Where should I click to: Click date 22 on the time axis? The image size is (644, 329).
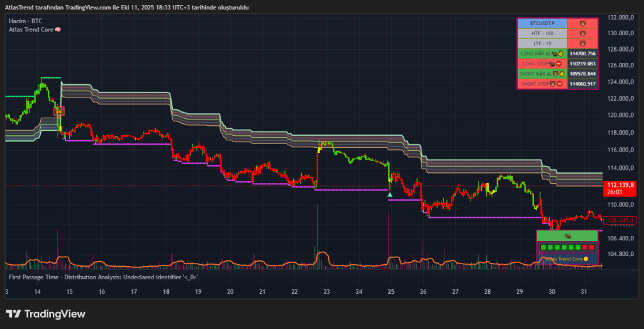[x=295, y=292]
